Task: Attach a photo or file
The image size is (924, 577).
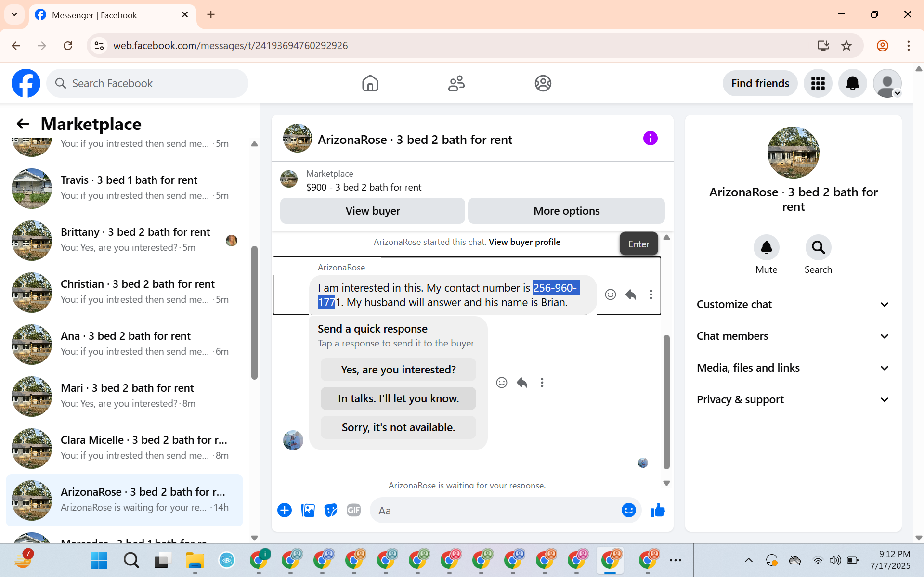Action: click(308, 510)
